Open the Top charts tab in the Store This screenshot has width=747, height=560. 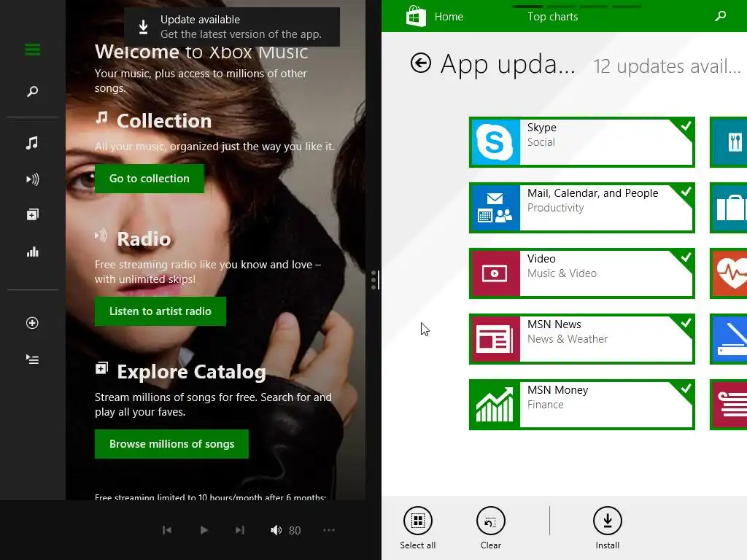click(x=553, y=17)
